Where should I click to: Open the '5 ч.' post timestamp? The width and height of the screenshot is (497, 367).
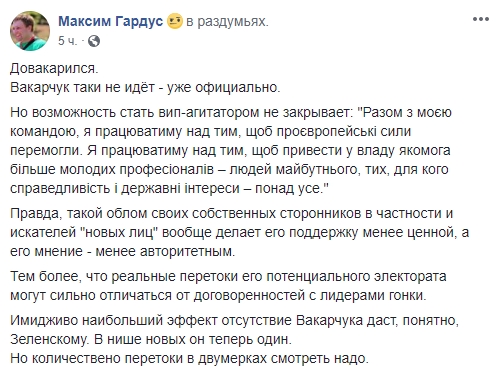[x=67, y=41]
